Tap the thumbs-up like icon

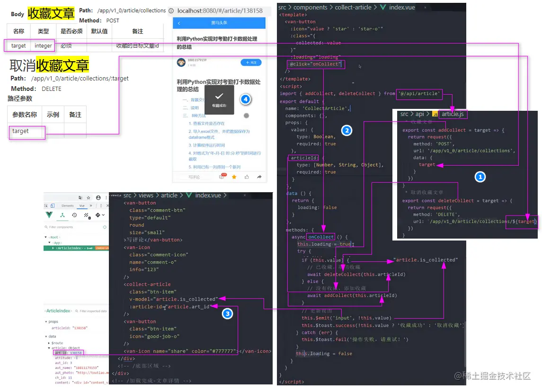247,177
